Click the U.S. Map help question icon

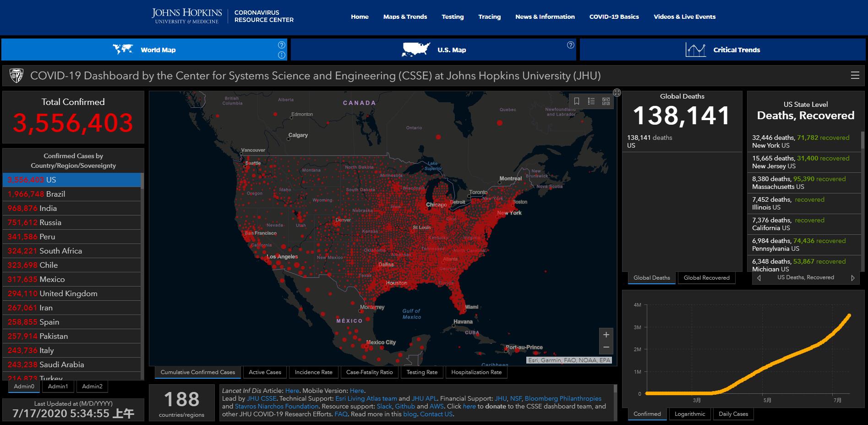(570, 45)
